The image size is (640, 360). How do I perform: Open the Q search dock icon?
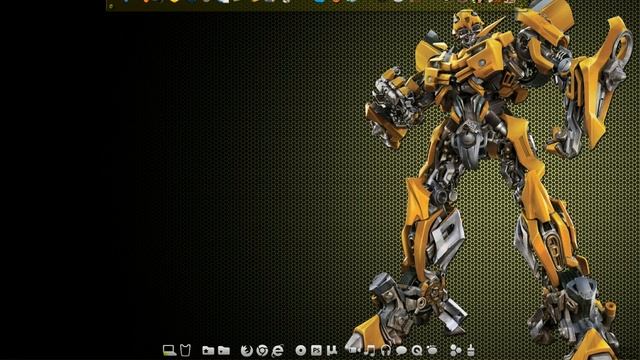tap(417, 350)
